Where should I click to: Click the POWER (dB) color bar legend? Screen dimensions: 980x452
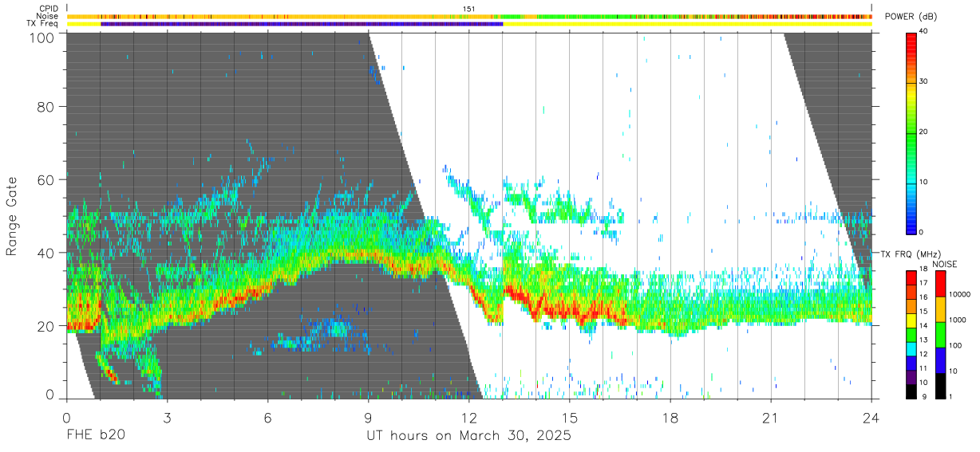[911, 132]
